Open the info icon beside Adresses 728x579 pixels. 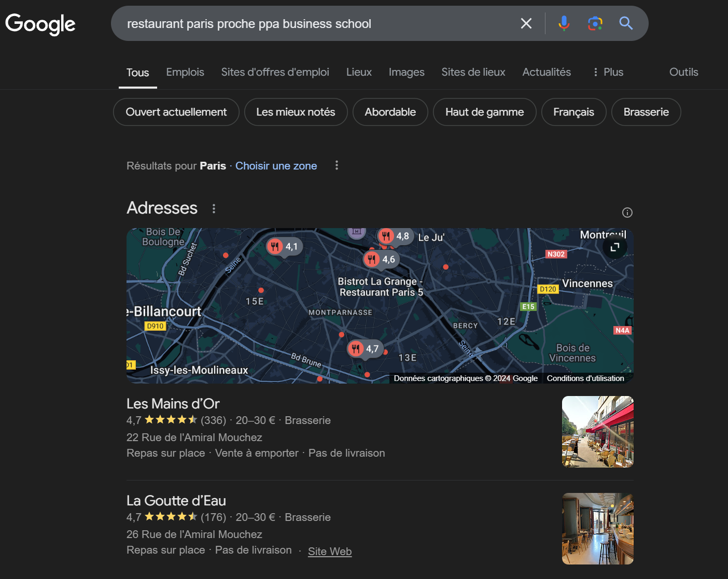pos(627,213)
